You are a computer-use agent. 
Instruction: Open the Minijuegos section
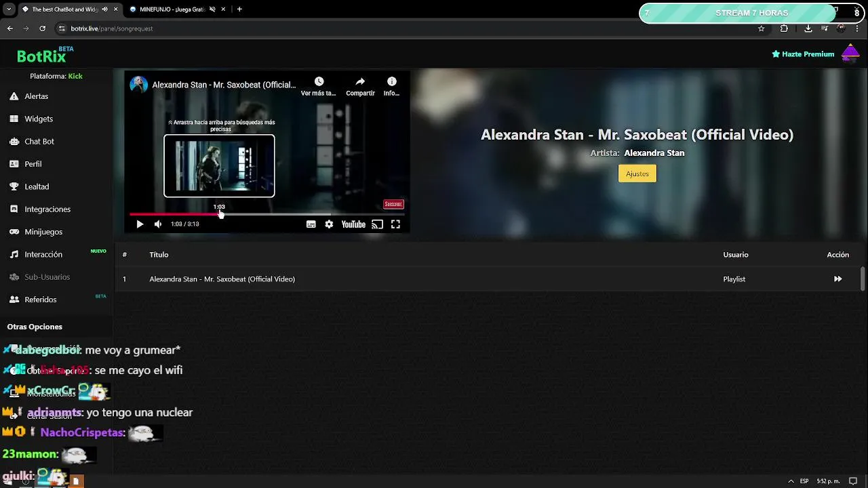coord(43,232)
